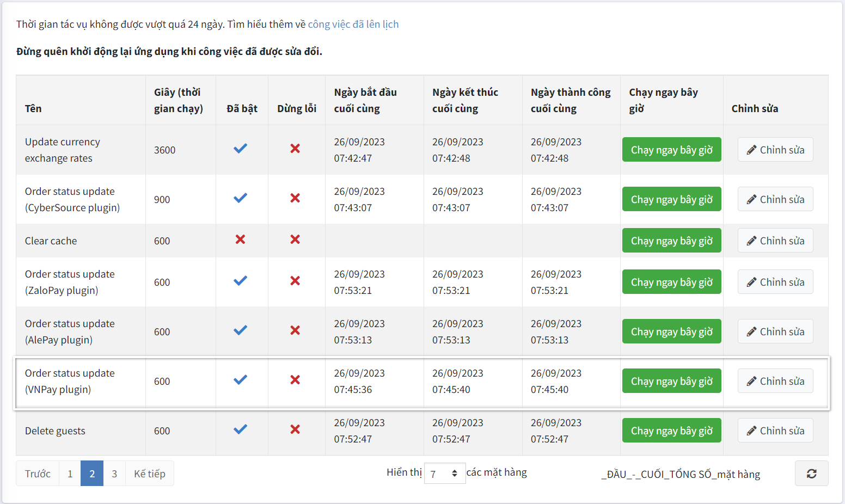845x504 pixels.
Task: Click the 07:45:36 start date in VNPay row
Action: tap(353, 389)
